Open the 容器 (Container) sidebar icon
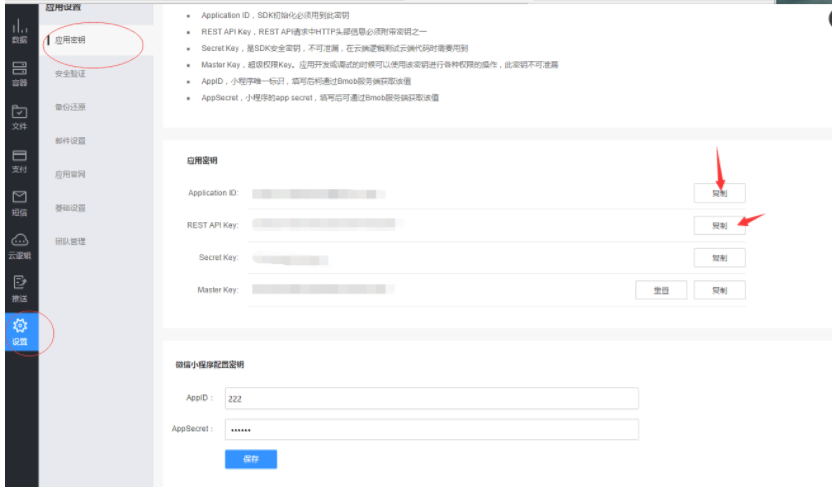Screen dimensions: 832x487 pyautogui.click(x=19, y=73)
